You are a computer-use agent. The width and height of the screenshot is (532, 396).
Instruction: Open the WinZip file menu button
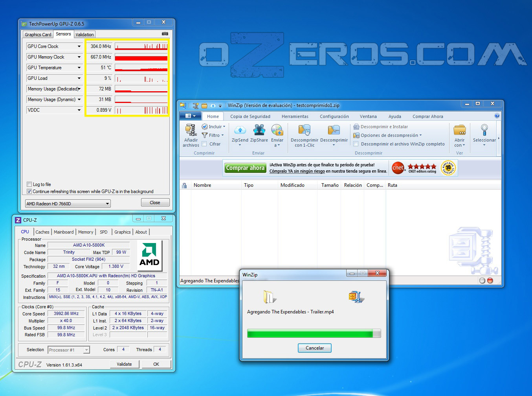pos(191,116)
